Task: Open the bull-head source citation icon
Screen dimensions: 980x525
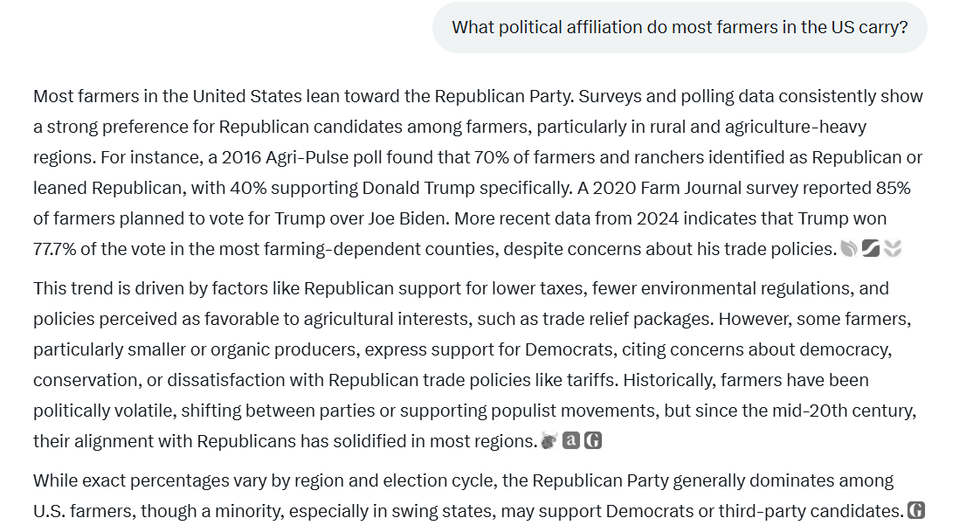Action: (549, 440)
